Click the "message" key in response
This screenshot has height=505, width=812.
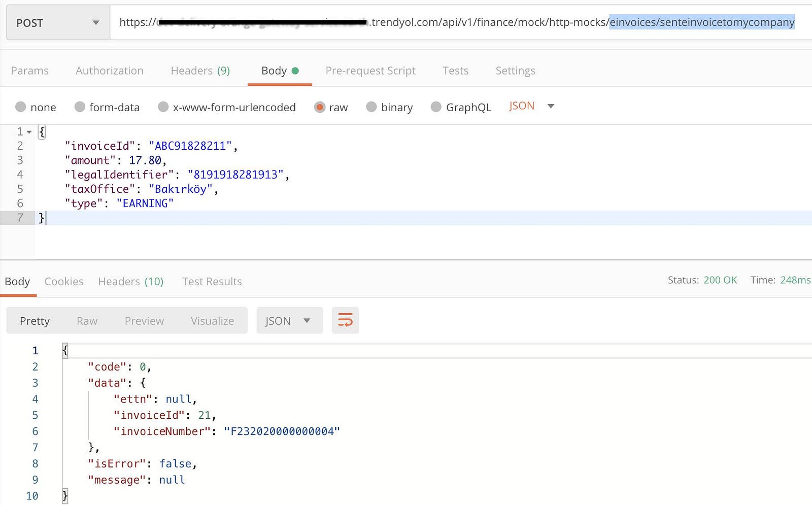coord(117,480)
